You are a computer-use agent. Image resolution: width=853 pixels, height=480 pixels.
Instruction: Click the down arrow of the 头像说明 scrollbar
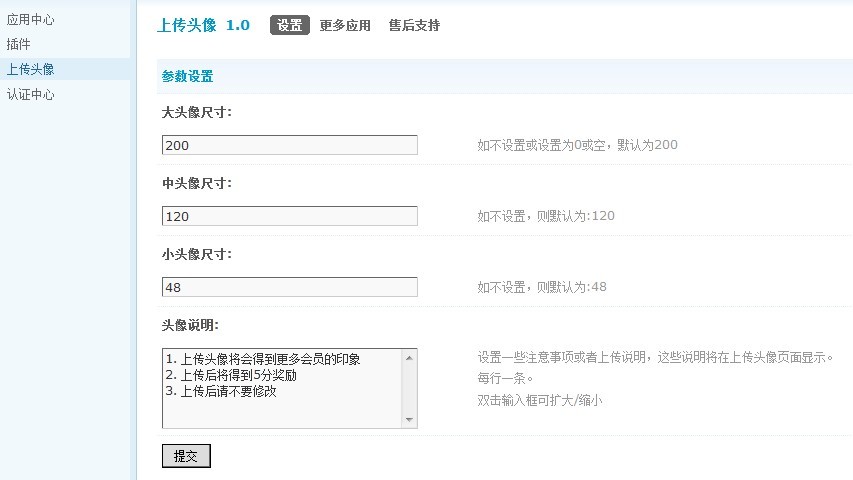409,420
